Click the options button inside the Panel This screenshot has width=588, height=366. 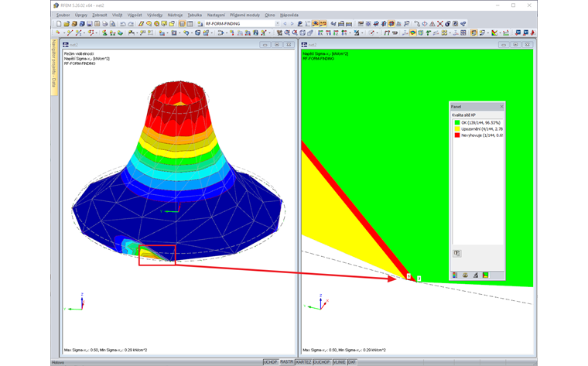456,253
